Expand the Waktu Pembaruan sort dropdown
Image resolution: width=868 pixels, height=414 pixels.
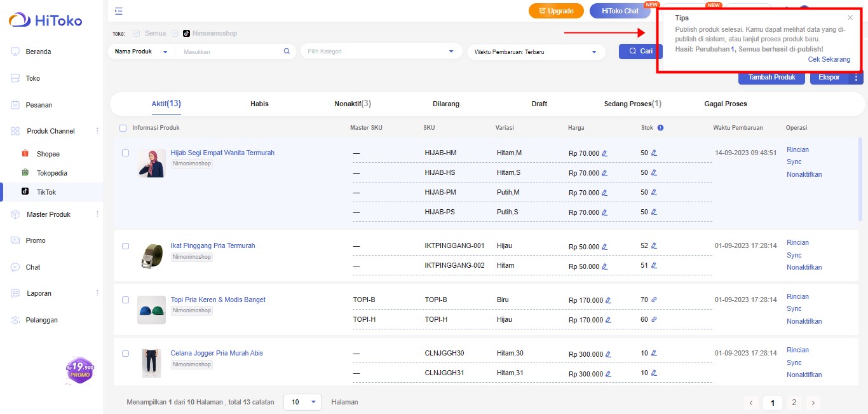(536, 52)
